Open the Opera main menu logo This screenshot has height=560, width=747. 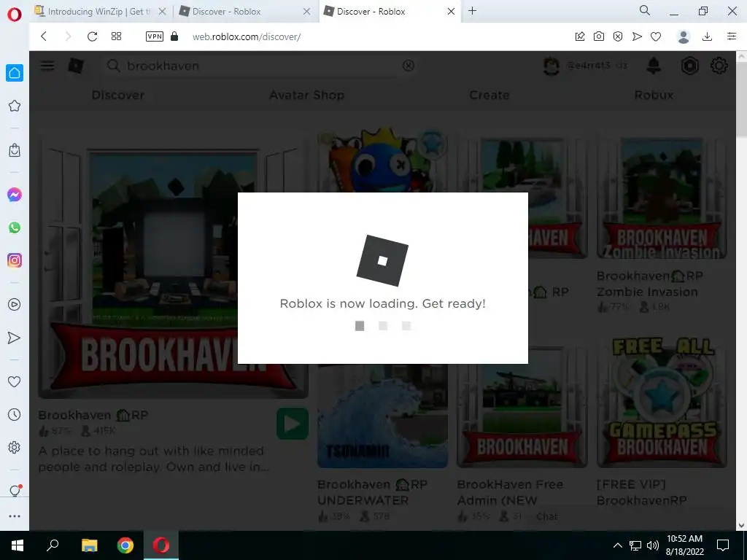tap(15, 15)
